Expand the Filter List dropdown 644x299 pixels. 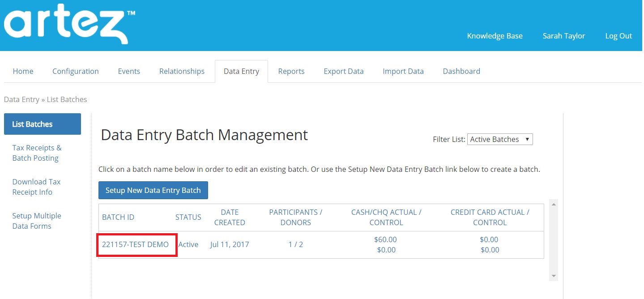coord(500,139)
